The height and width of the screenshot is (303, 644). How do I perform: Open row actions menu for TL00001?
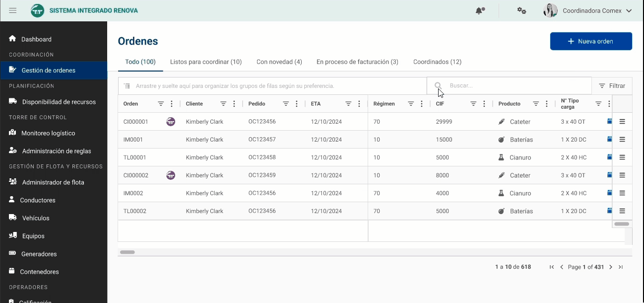pos(622,157)
